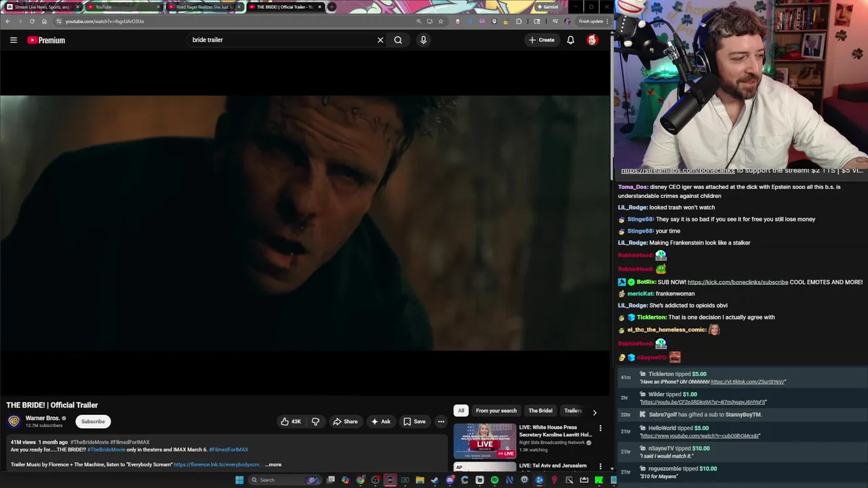Go back in the browser
868x488 pixels.
(x=7, y=21)
